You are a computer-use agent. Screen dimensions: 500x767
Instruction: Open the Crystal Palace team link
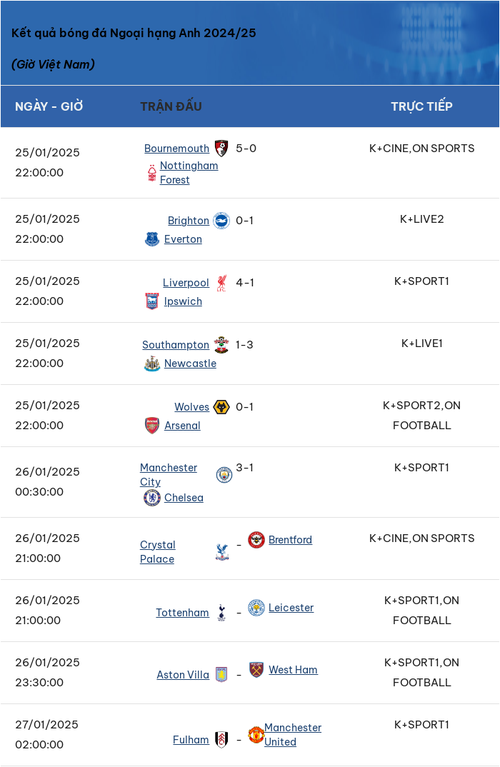pos(158,552)
